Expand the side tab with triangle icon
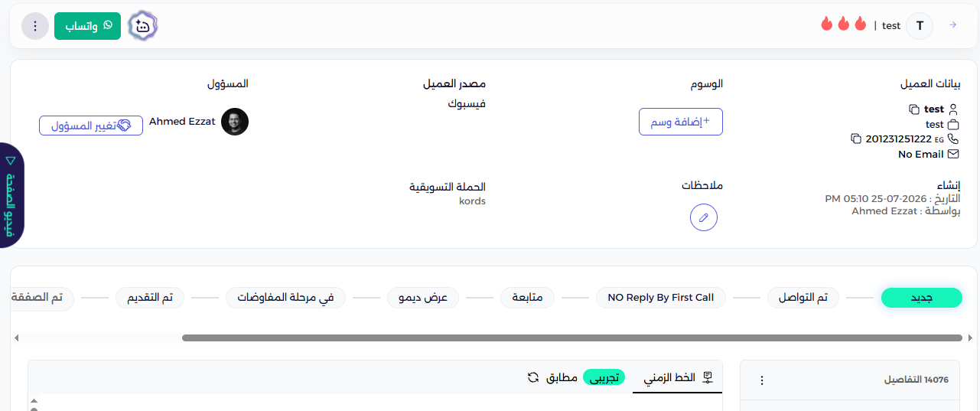The width and height of the screenshot is (980, 411). [11, 195]
